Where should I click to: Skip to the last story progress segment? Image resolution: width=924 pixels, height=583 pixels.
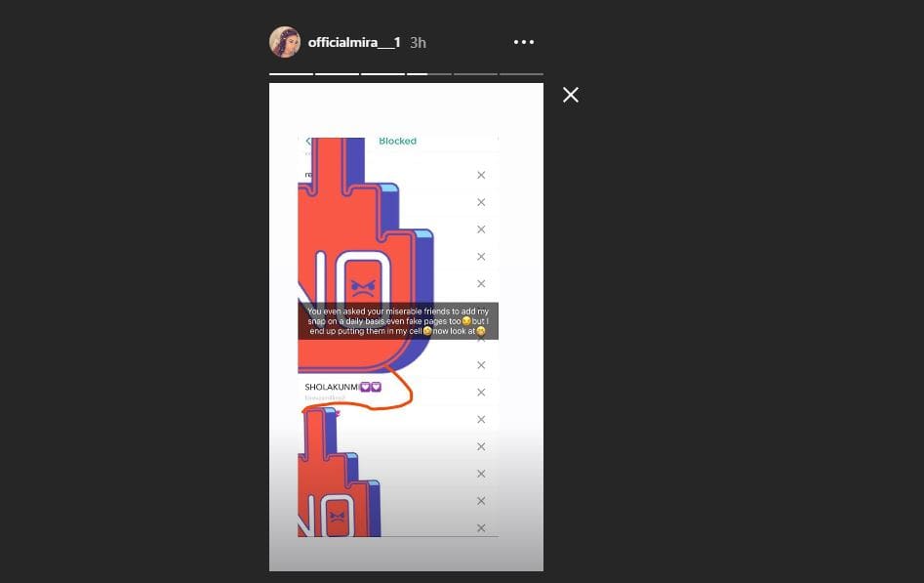click(521, 74)
